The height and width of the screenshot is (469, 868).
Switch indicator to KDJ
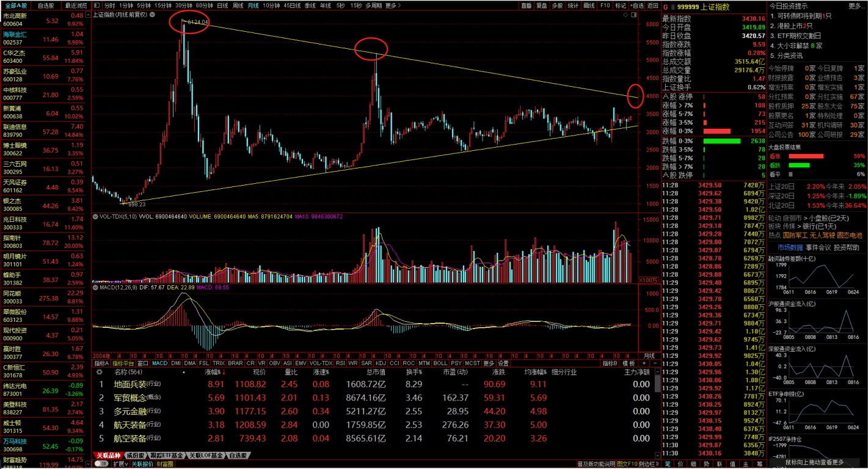pos(381,363)
